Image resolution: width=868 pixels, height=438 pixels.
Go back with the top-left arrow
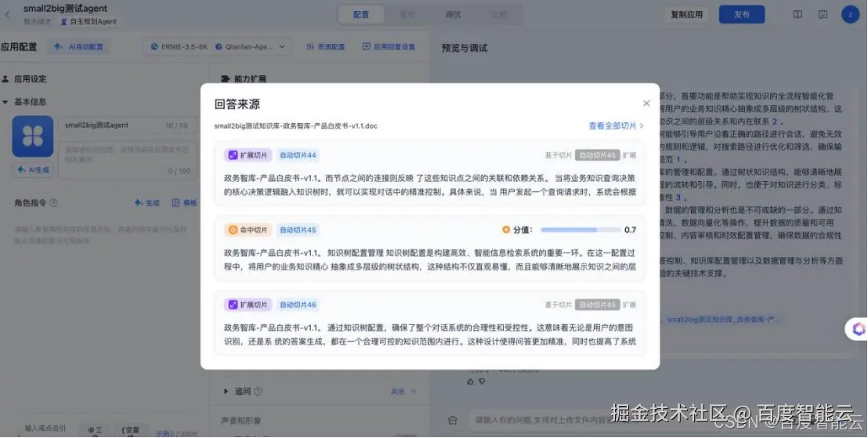pos(7,15)
